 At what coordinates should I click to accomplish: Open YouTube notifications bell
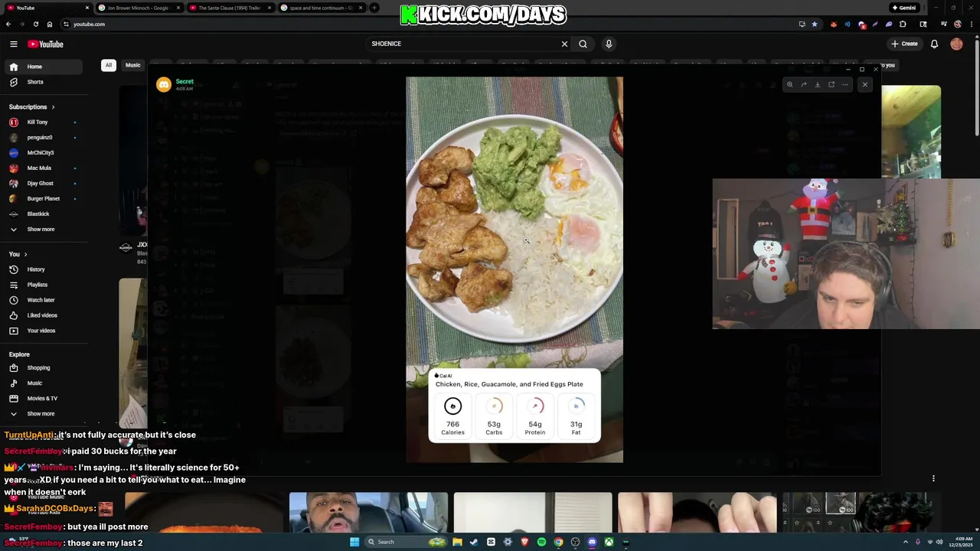point(934,44)
